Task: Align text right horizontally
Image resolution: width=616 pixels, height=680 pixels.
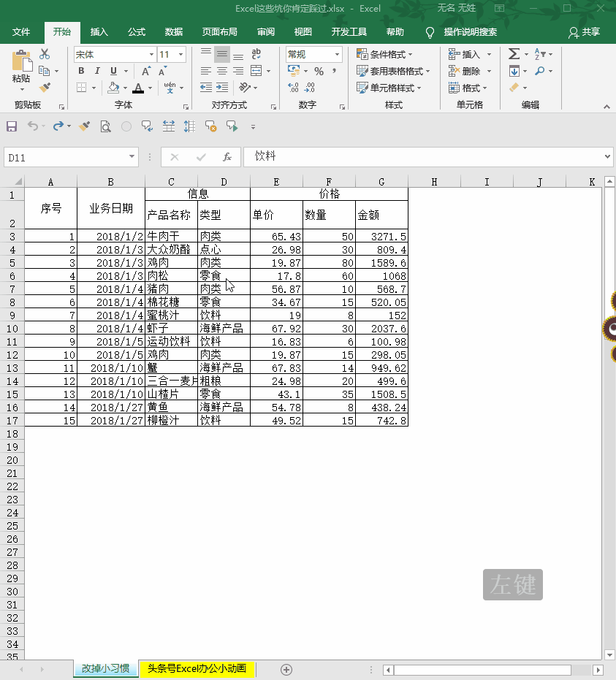Action: 238,71
